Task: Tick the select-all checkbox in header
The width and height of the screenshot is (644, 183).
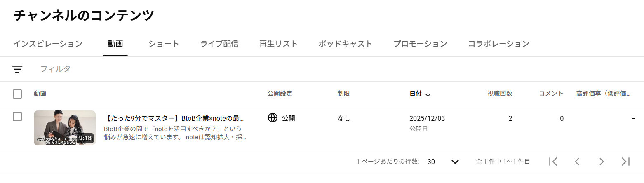Action: pos(17,94)
